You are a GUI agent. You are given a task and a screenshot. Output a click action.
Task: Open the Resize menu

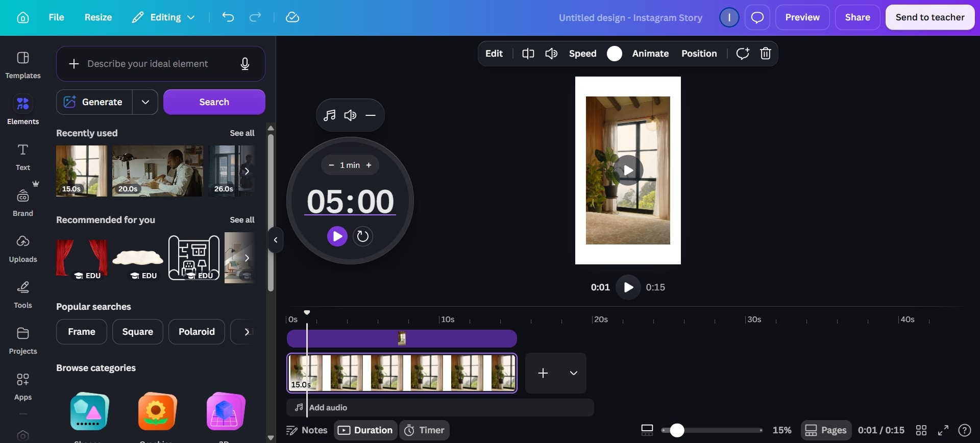[98, 17]
